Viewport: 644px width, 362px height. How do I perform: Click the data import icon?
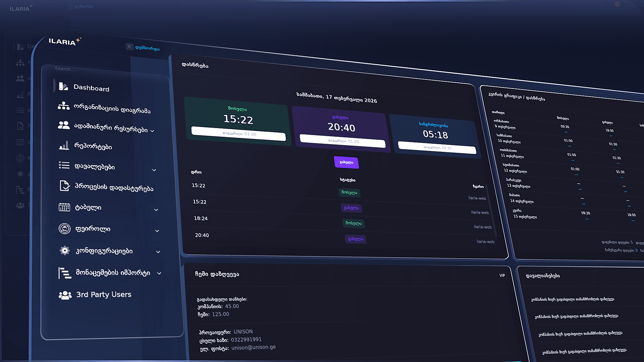tap(65, 273)
